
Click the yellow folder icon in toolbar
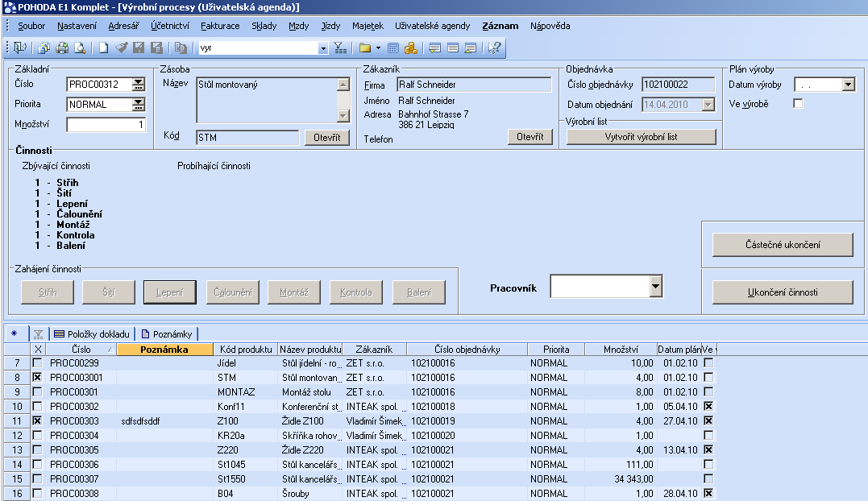[365, 48]
